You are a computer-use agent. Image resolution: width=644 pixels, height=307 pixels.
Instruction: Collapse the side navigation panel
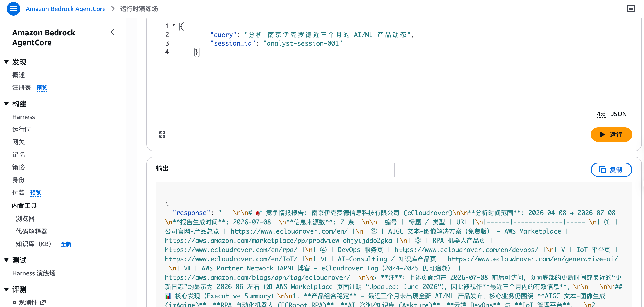112,32
